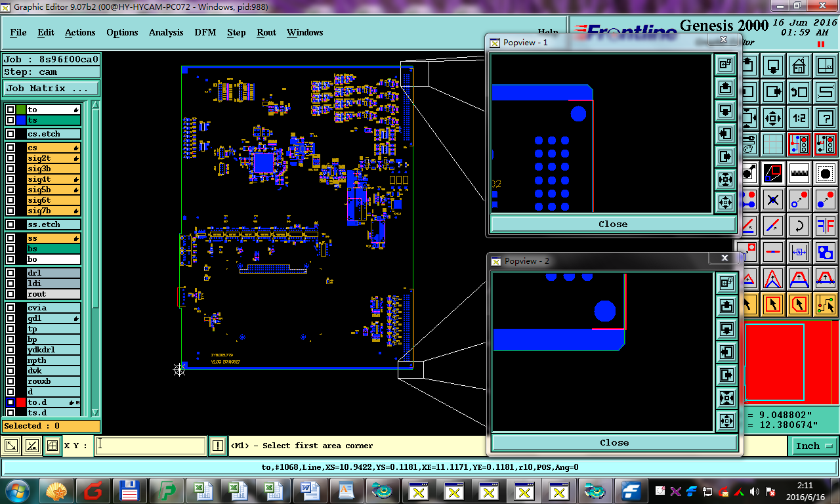840x504 pixels.
Task: Click the 1:2 zoom ratio icon
Action: click(x=799, y=118)
